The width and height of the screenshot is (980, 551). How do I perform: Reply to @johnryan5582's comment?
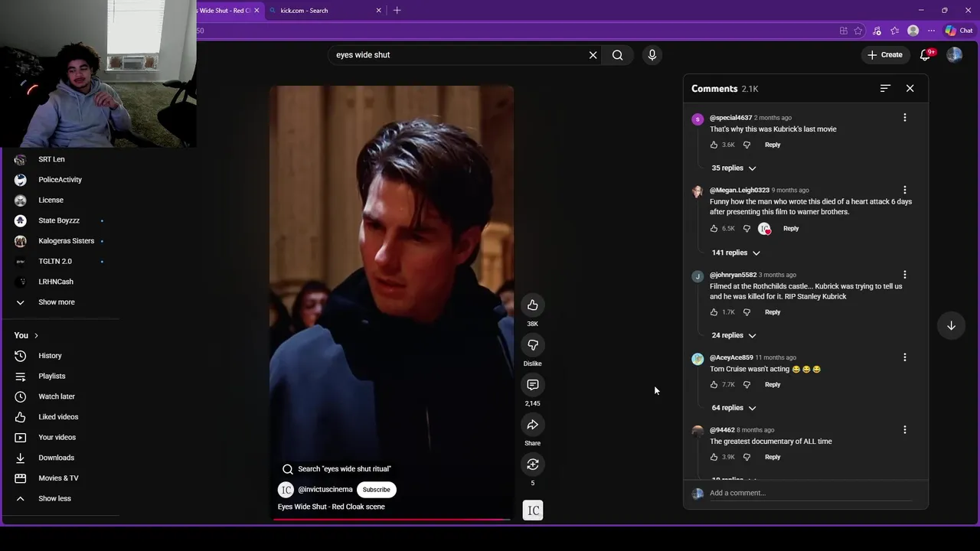pos(773,312)
